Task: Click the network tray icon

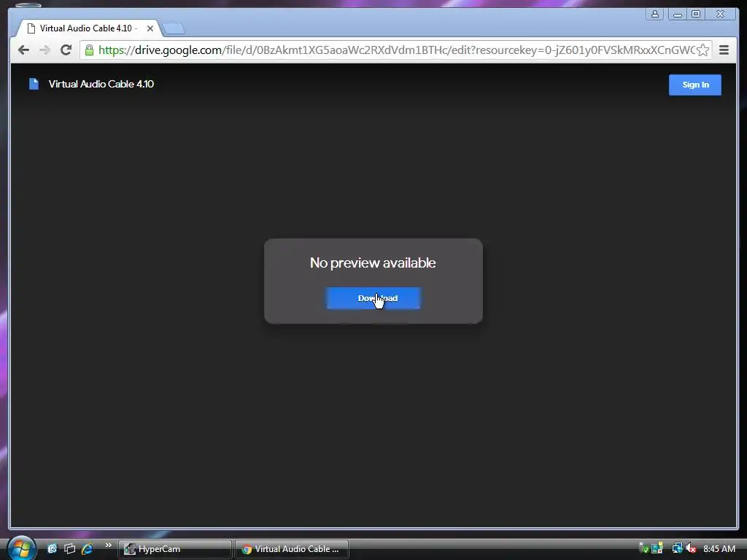Action: [x=677, y=548]
